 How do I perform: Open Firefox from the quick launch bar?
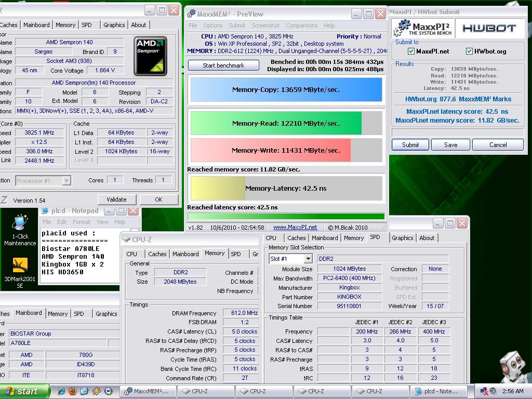click(x=73, y=391)
